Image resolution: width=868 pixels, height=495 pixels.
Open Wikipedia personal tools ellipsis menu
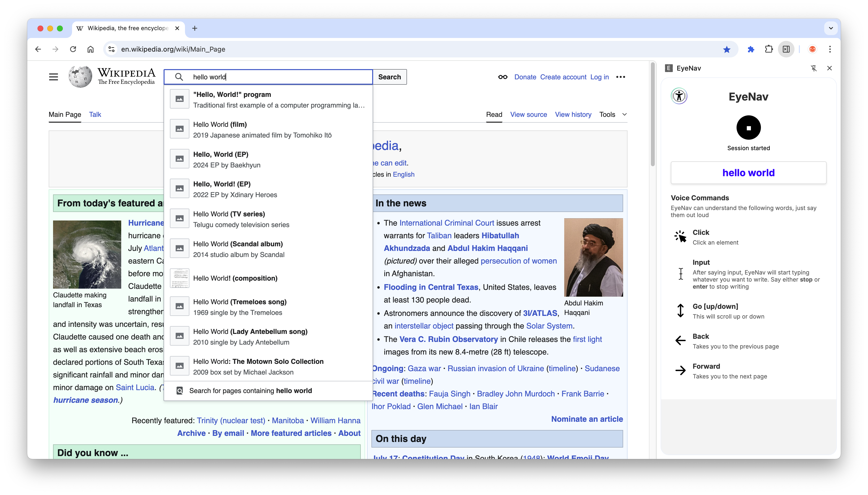(620, 77)
